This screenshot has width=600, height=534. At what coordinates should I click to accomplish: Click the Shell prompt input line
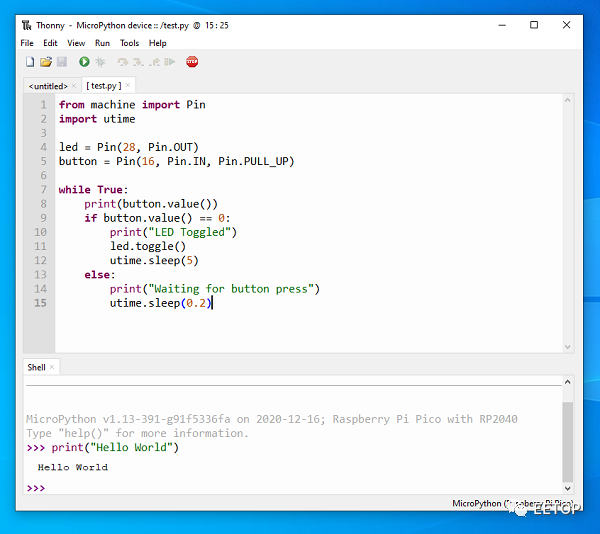[300, 488]
